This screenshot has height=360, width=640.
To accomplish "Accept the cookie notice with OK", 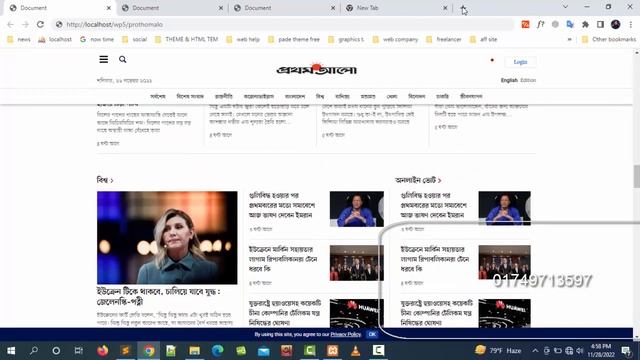I will [372, 334].
